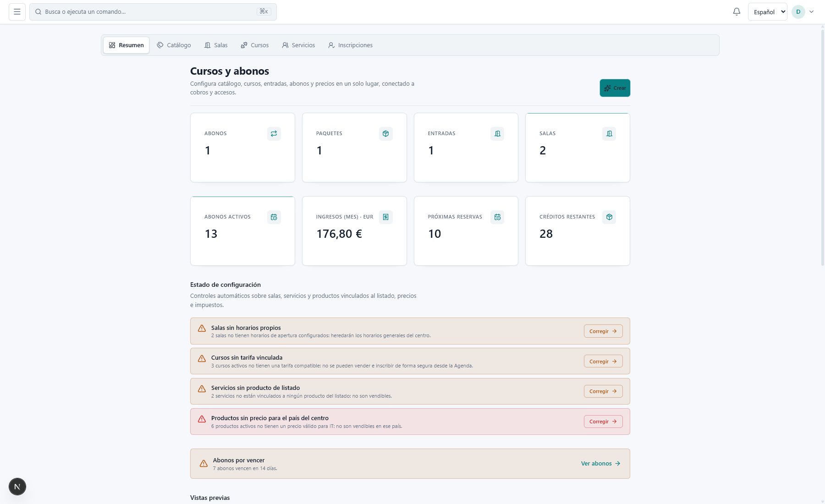The height and width of the screenshot is (504, 825).
Task: Click the Paquetes card box icon
Action: [385, 134]
